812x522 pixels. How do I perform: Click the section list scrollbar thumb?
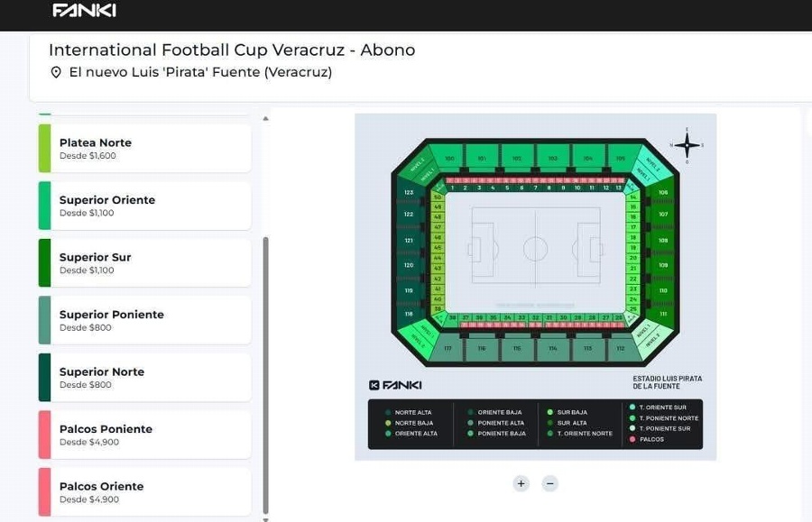click(x=265, y=375)
